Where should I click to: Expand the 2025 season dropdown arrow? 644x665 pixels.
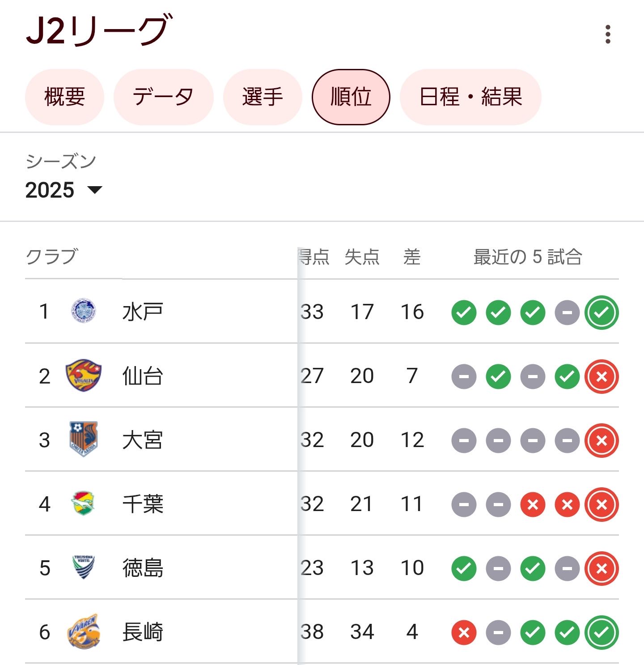coord(95,190)
